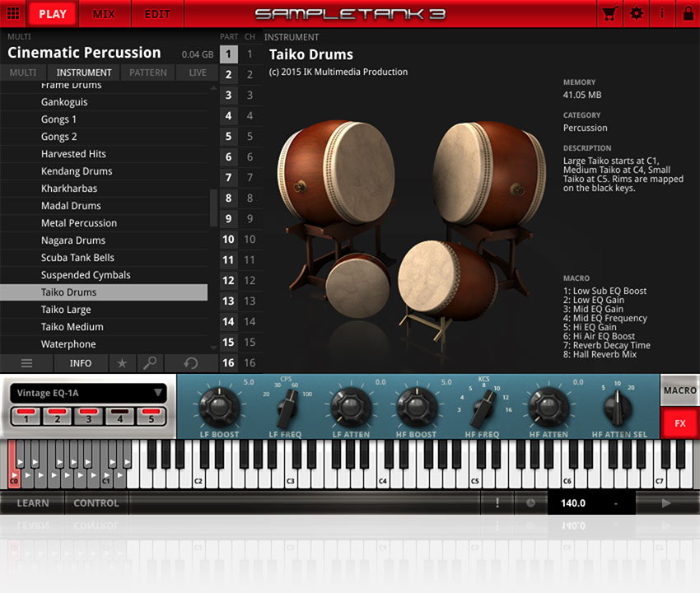Click the LF FREQ selector switch
Screen dimensions: 700x593
287,408
